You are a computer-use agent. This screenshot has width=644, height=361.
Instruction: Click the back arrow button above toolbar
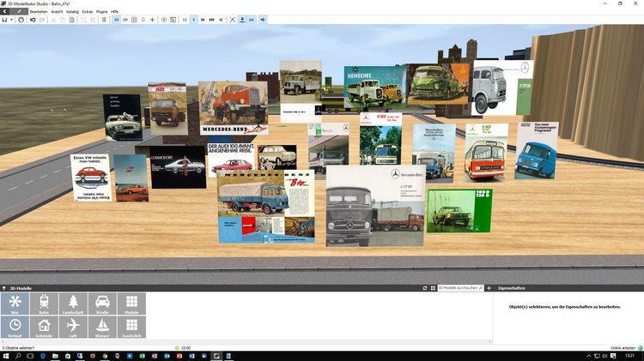[4, 11]
